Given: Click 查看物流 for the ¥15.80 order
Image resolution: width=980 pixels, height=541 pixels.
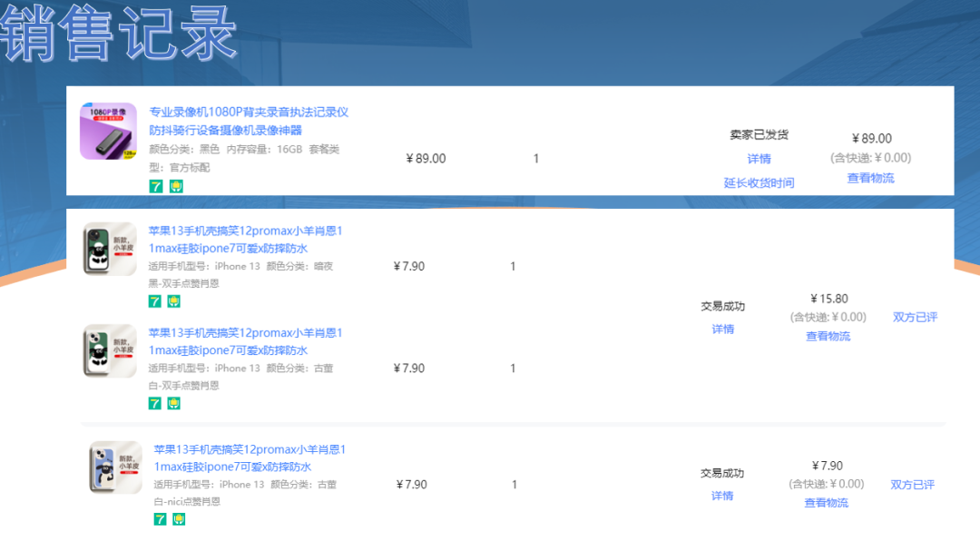Looking at the screenshot, I should point(828,337).
